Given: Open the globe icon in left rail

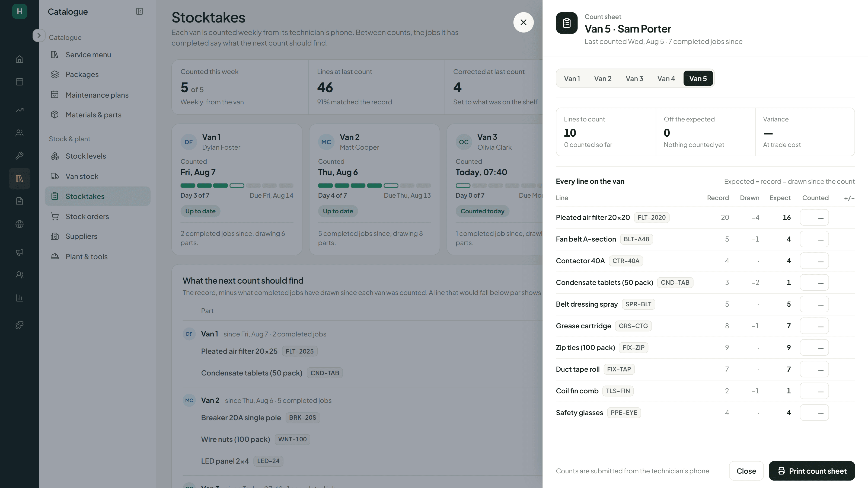Looking at the screenshot, I should [20, 224].
